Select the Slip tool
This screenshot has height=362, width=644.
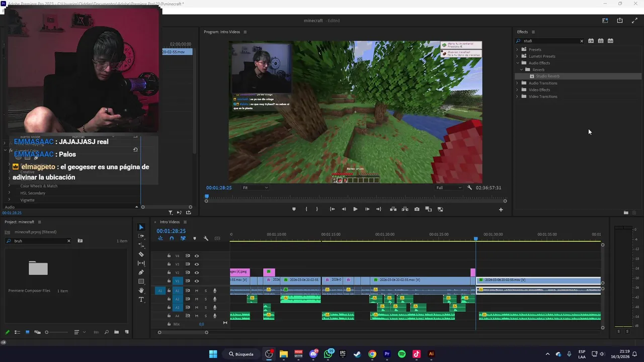[141, 263]
